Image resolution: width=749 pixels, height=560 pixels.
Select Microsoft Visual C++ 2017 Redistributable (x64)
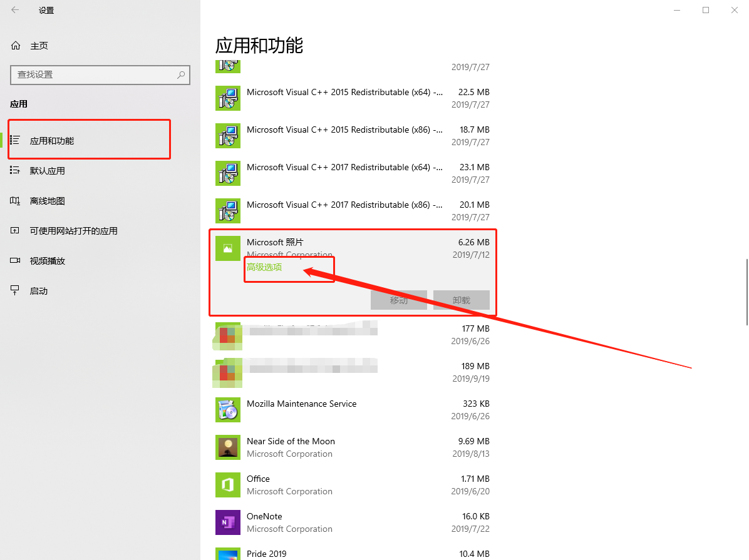tap(345, 168)
